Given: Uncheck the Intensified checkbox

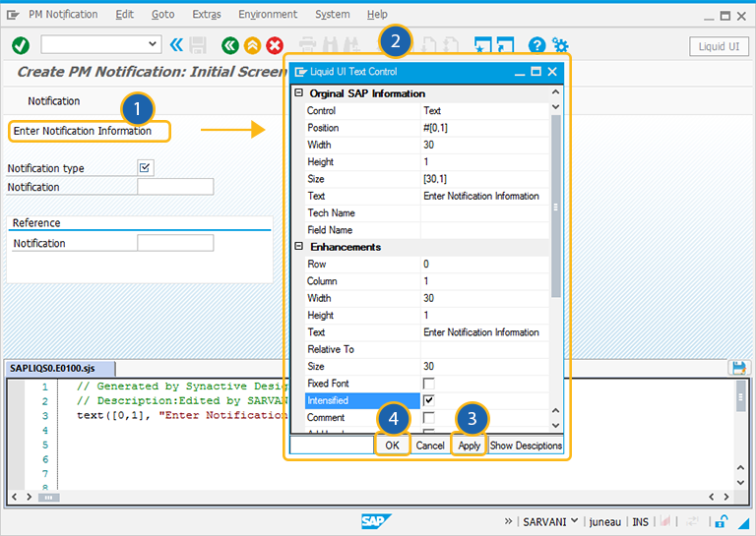Looking at the screenshot, I should tap(428, 400).
